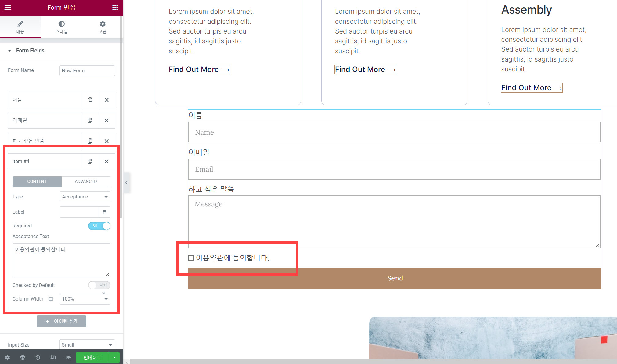Enable Checked by Default toggle

[99, 285]
